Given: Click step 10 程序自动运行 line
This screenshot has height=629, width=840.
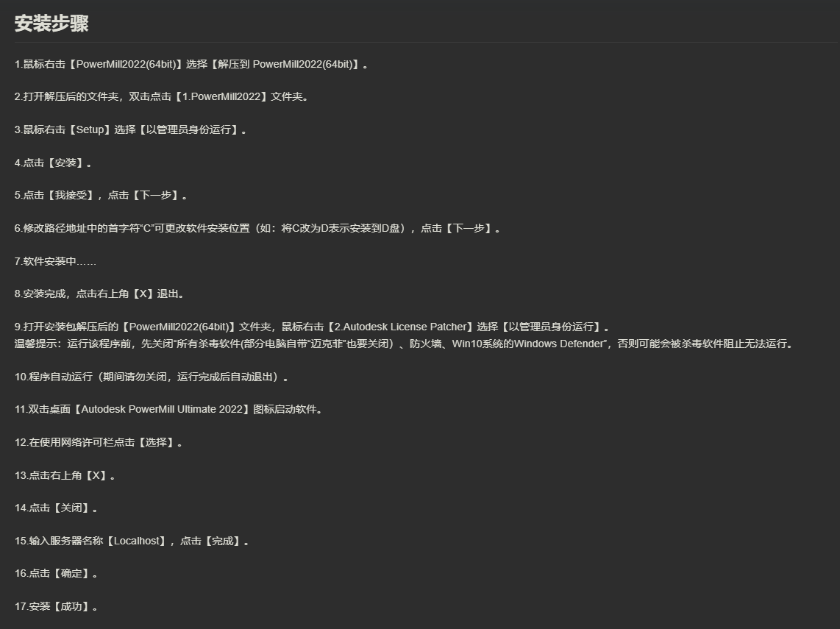Looking at the screenshot, I should 151,377.
